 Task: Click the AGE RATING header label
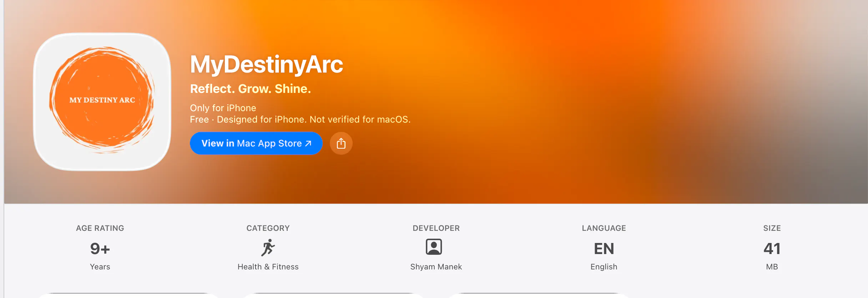click(100, 228)
